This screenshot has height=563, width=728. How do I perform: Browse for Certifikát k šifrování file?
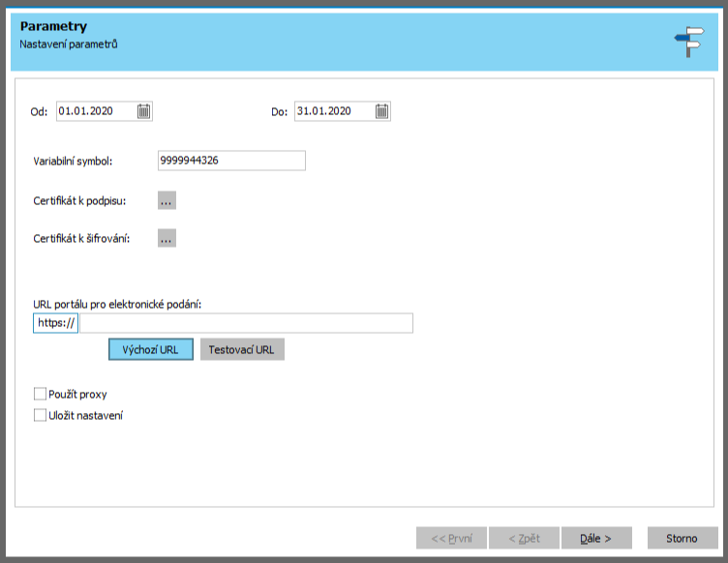167,238
